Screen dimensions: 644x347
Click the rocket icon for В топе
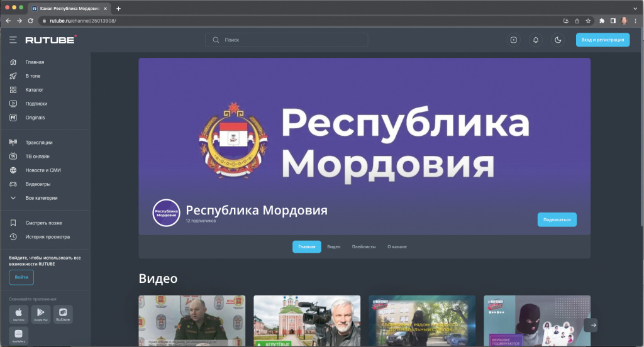coord(13,76)
